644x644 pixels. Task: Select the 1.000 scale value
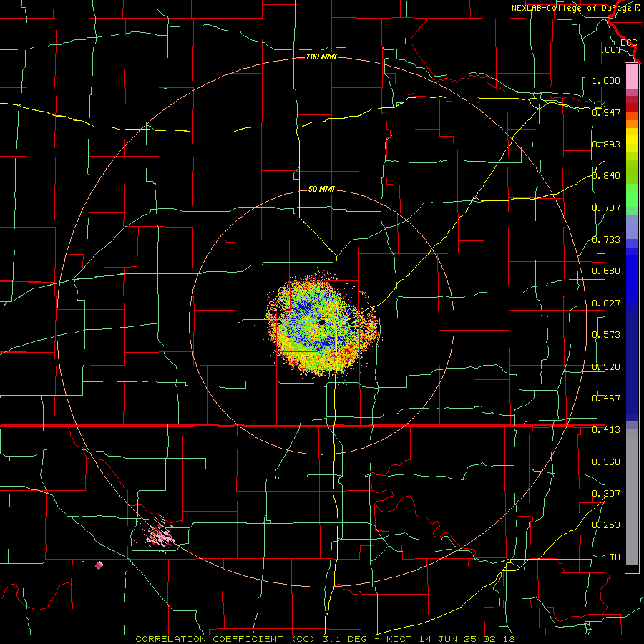606,80
